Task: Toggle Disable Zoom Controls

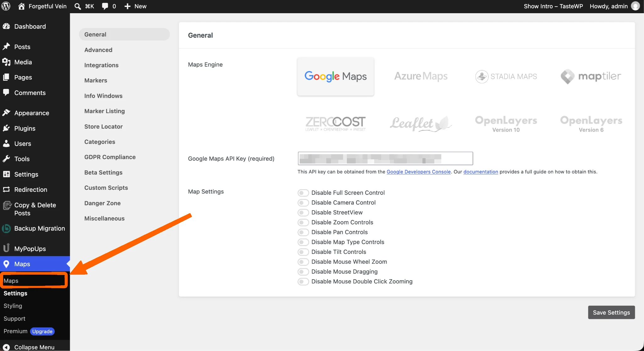Action: (x=303, y=222)
